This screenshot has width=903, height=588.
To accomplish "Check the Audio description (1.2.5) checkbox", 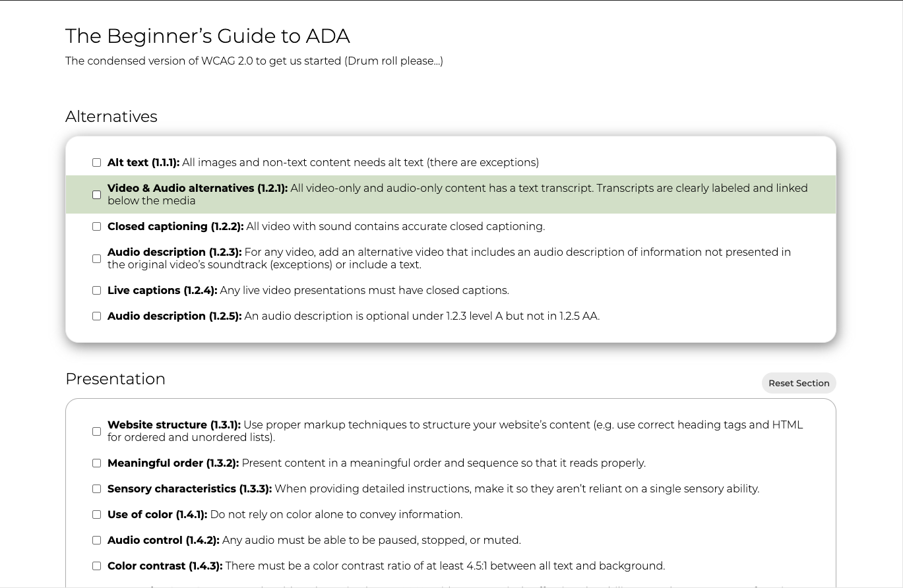I will (96, 316).
